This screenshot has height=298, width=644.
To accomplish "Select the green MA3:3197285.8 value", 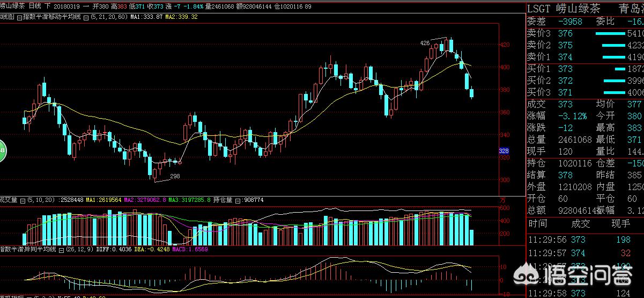I will pos(189,200).
